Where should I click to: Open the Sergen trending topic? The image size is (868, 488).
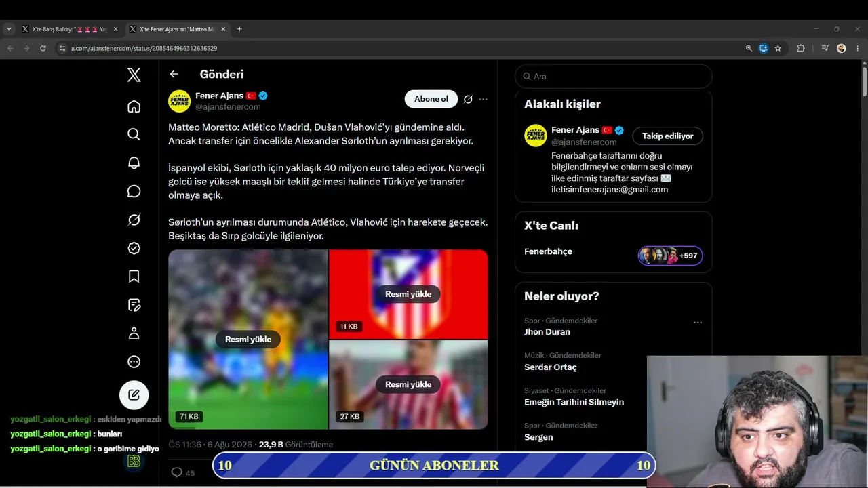538,437
